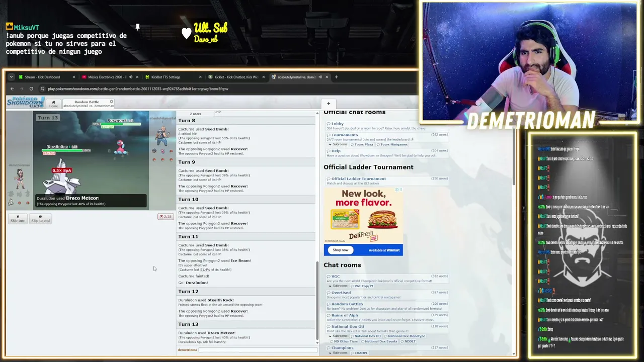
Task: Open the CHAMPI subroom link
Action: 359,353
